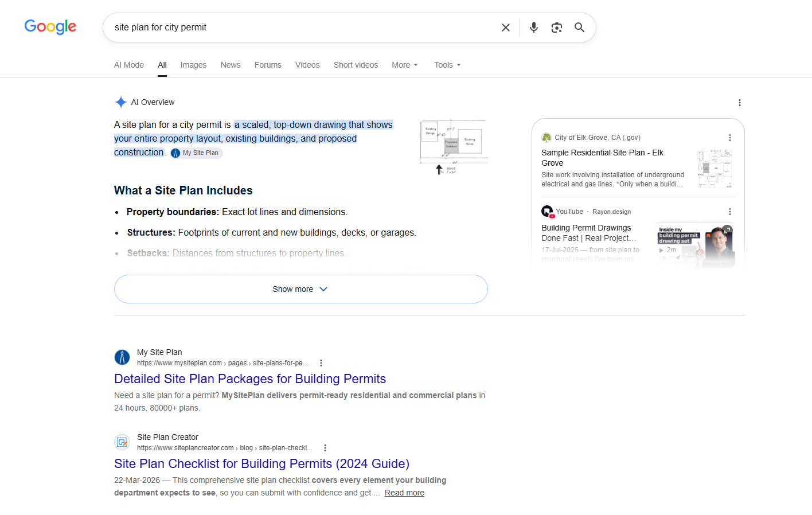Click the Google logo

click(x=50, y=27)
